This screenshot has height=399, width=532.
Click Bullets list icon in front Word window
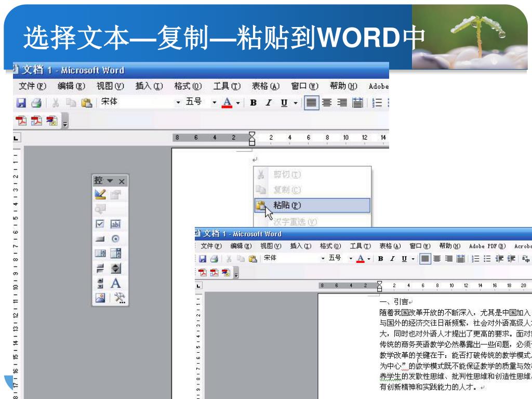487,259
